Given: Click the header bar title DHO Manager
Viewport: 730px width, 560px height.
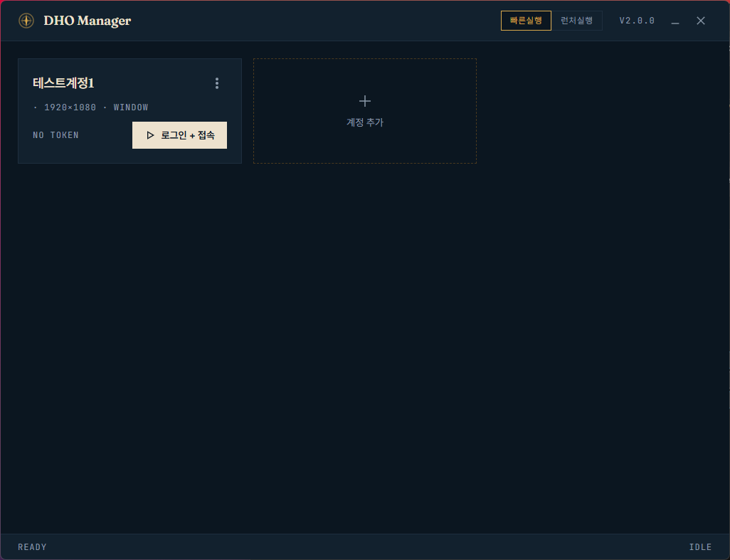Looking at the screenshot, I should [88, 21].
